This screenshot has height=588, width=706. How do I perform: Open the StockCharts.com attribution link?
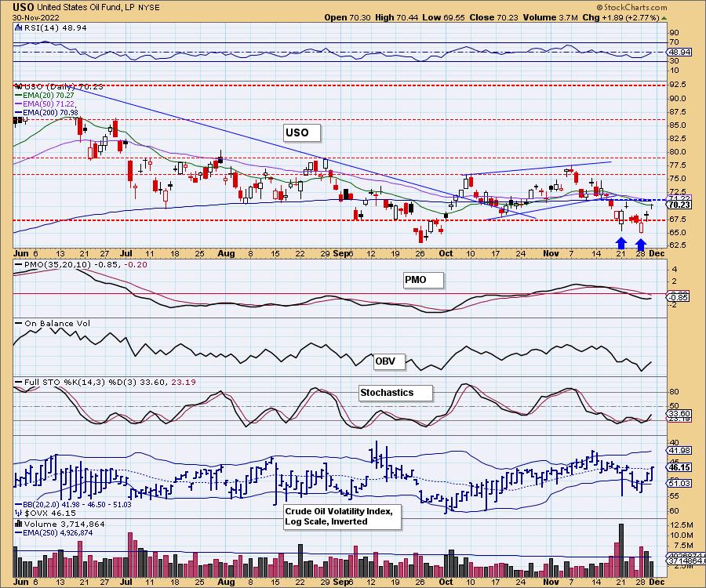click(x=635, y=7)
